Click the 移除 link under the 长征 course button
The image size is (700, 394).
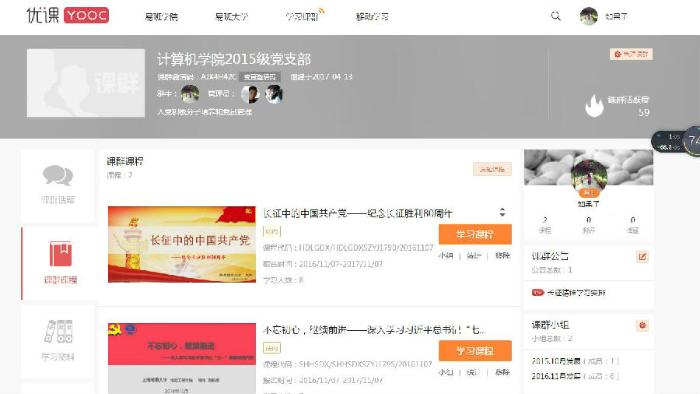pos(502,256)
